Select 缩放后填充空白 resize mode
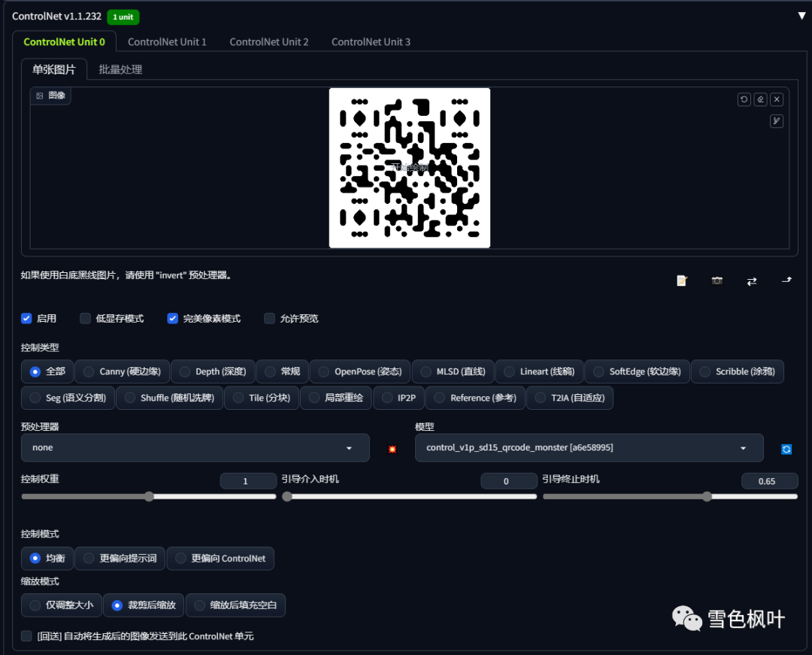The width and height of the screenshot is (812, 655). [x=235, y=605]
